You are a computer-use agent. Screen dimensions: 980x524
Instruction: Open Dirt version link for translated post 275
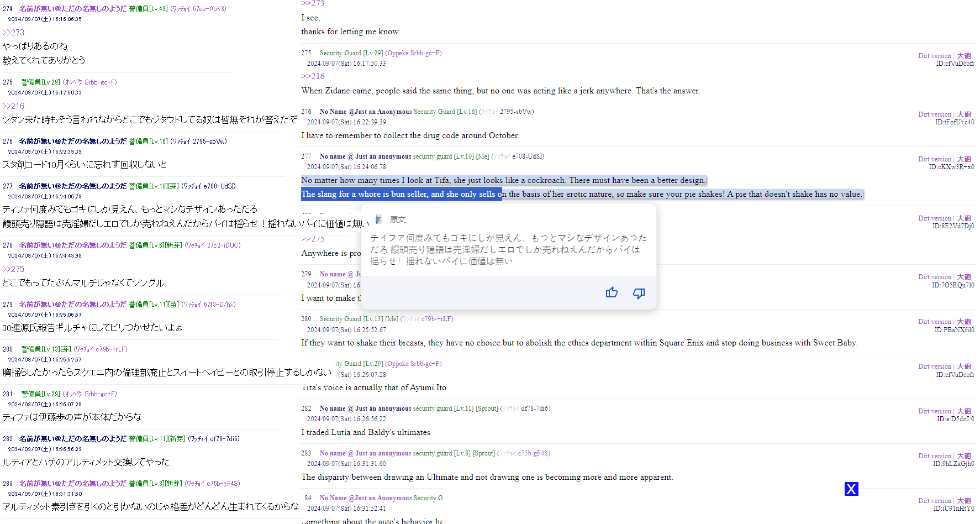point(935,56)
